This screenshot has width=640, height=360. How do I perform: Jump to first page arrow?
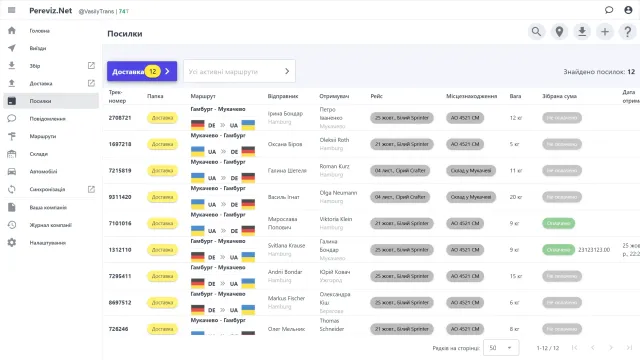point(575,347)
